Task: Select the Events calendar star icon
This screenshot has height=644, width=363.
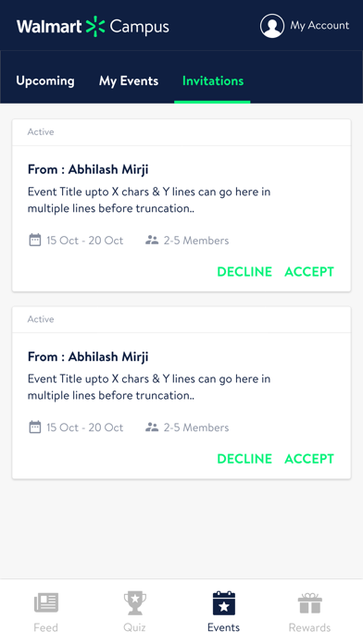Action: pos(224,603)
